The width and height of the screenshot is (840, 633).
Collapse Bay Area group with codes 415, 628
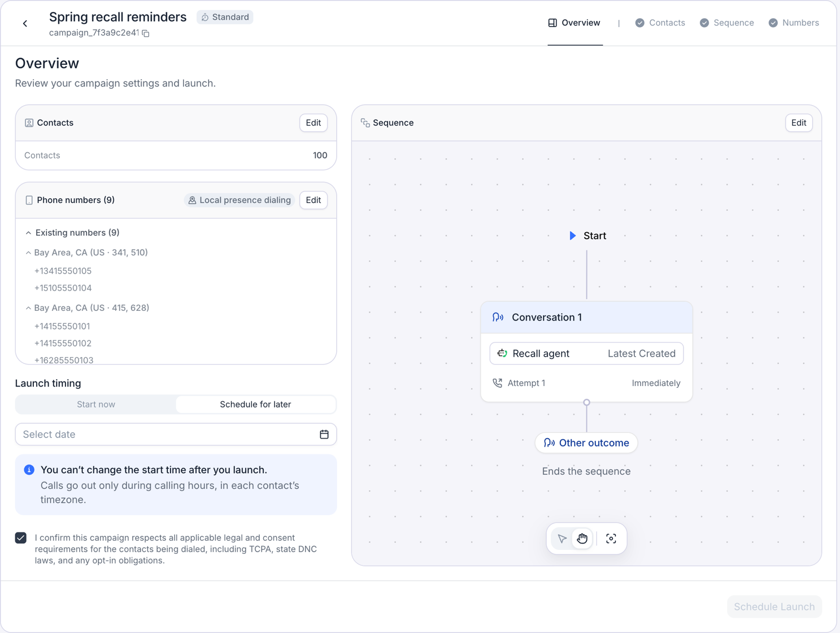coord(28,308)
